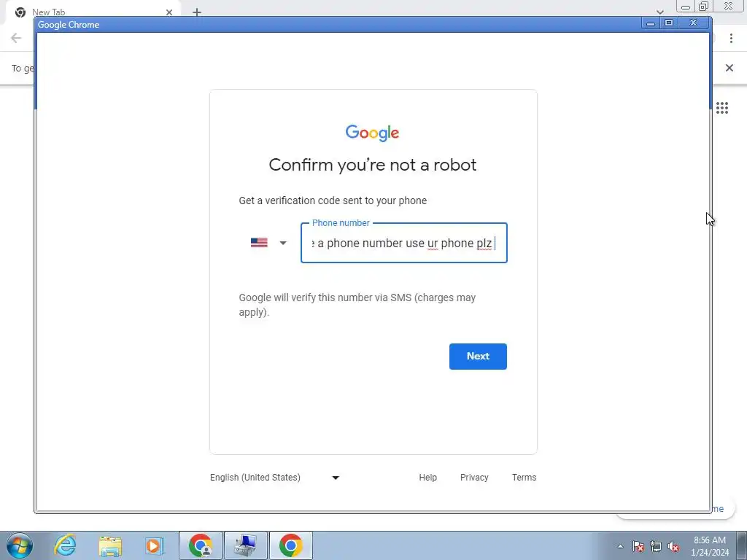Click the Show desktop strip

742,545
